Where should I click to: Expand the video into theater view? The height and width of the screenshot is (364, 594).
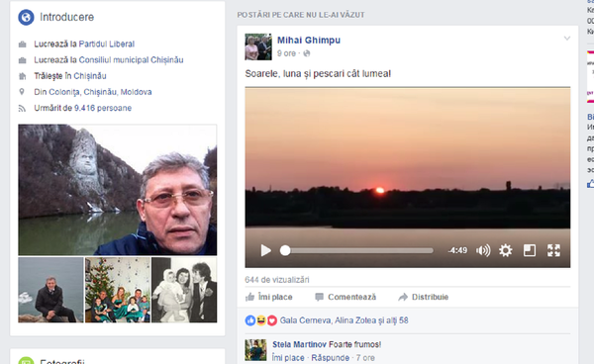click(x=530, y=250)
